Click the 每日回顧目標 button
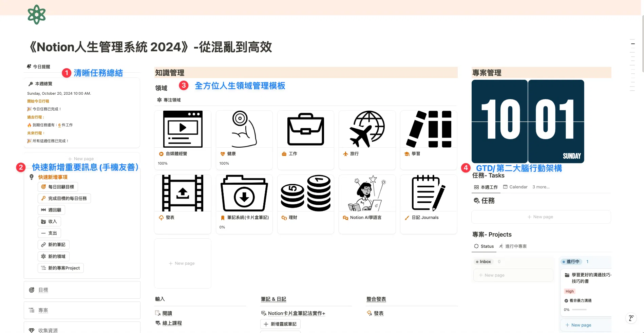The height and width of the screenshot is (333, 644). (58, 187)
